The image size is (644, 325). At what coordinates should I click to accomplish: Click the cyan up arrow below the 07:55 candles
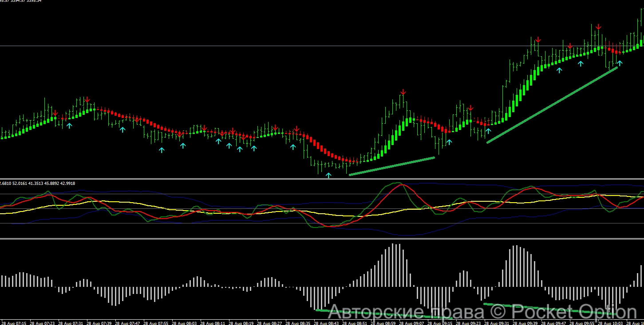tap(162, 150)
